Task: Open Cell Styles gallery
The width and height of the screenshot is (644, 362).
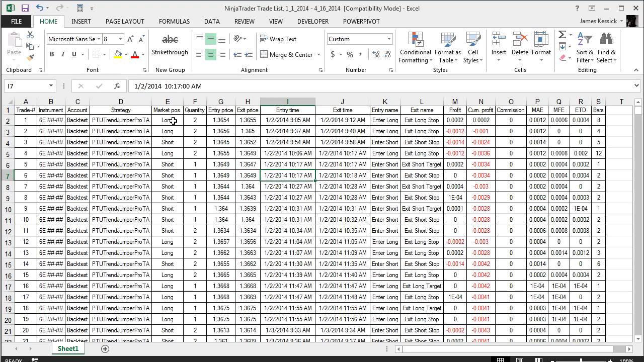Action: point(472,48)
